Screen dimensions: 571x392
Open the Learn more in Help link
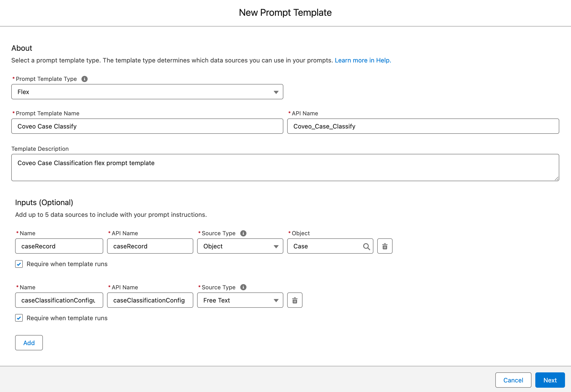point(363,60)
